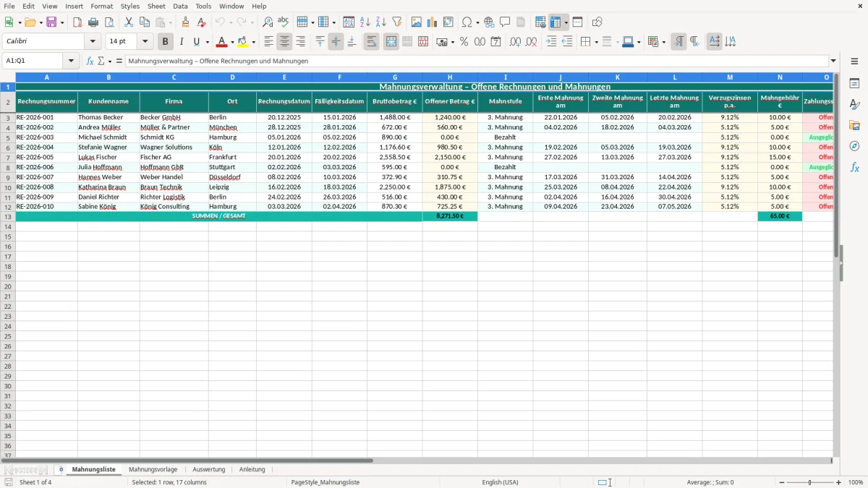Open the conditional formatting dropdown arrow
Image resolution: width=868 pixels, height=488 pixels.
click(663, 42)
